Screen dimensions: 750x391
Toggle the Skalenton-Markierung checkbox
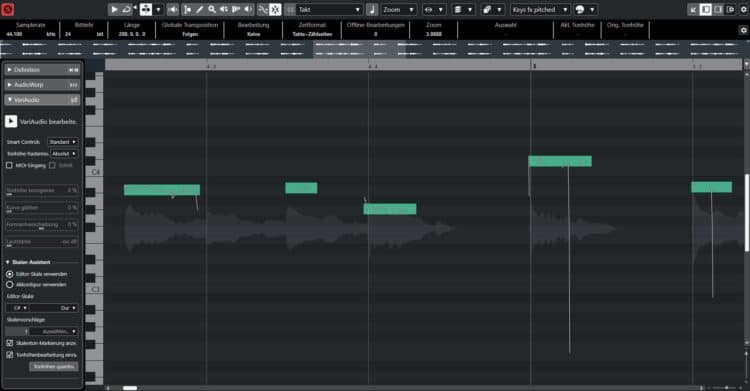point(10,343)
